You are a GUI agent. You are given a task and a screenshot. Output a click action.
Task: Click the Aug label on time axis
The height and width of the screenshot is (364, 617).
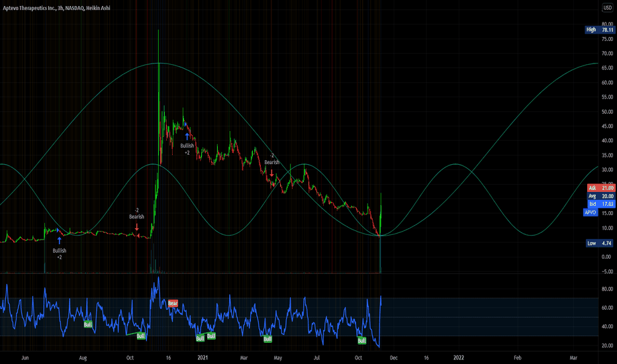click(x=83, y=357)
